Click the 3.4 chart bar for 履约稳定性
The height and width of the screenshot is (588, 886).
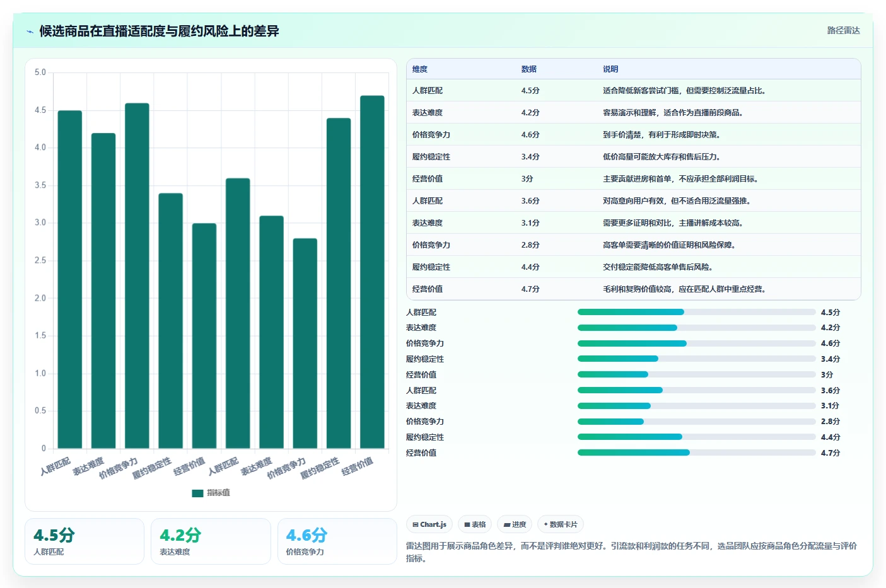pos(171,321)
